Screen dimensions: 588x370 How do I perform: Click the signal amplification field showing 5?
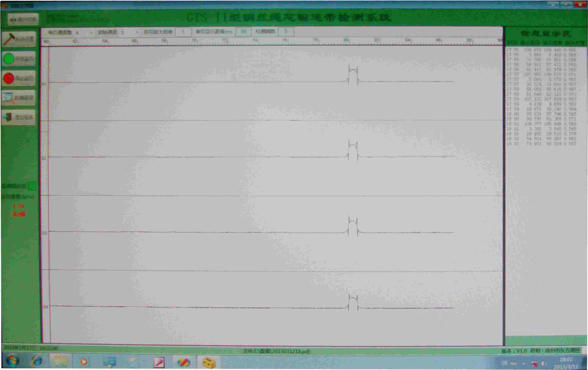tap(183, 32)
